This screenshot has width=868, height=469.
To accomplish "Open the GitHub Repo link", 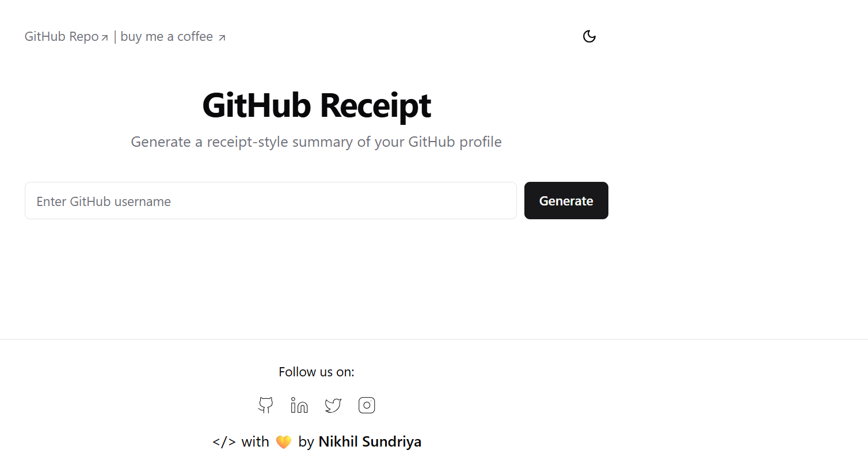I will tap(60, 36).
